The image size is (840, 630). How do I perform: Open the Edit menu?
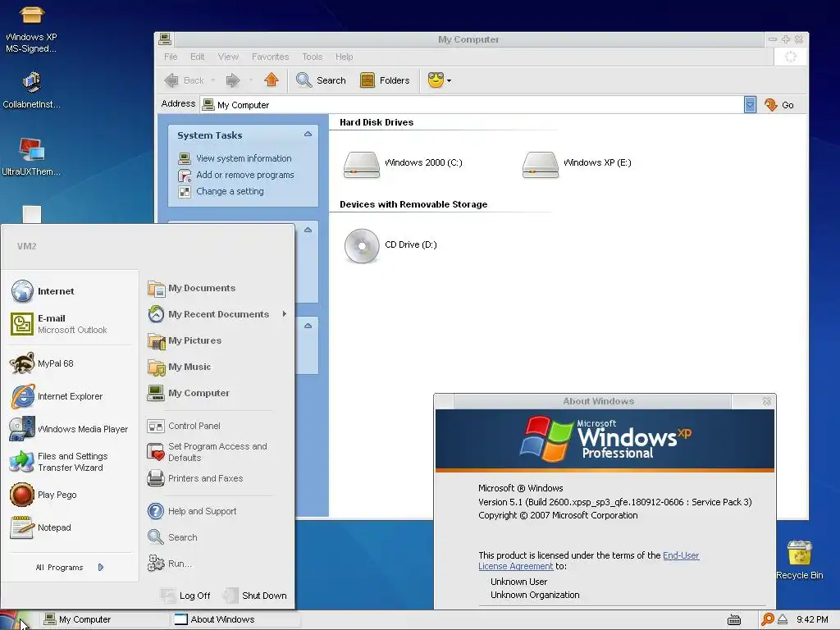coord(197,57)
